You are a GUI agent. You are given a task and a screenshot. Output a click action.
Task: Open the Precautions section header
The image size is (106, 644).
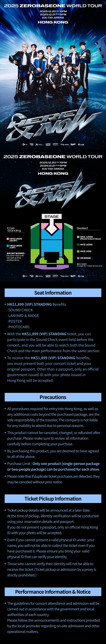(53, 397)
